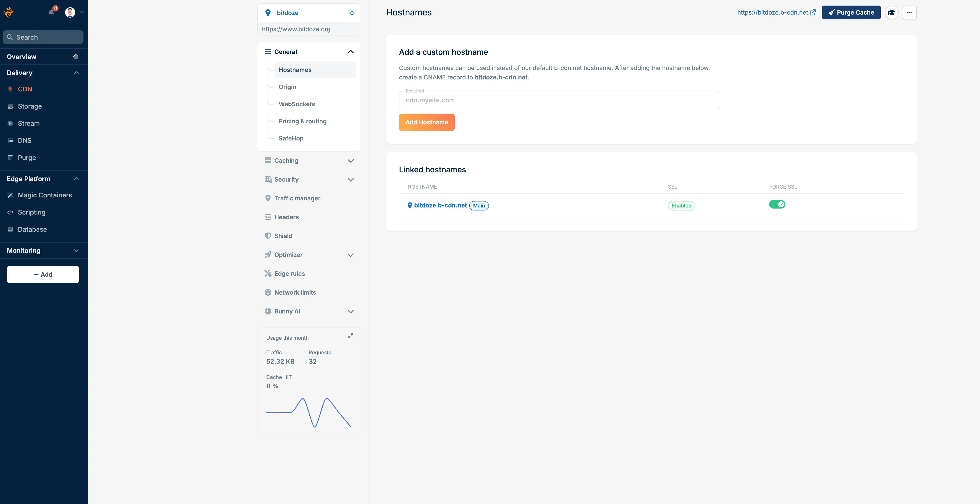Open the Pricing & routing page

302,121
